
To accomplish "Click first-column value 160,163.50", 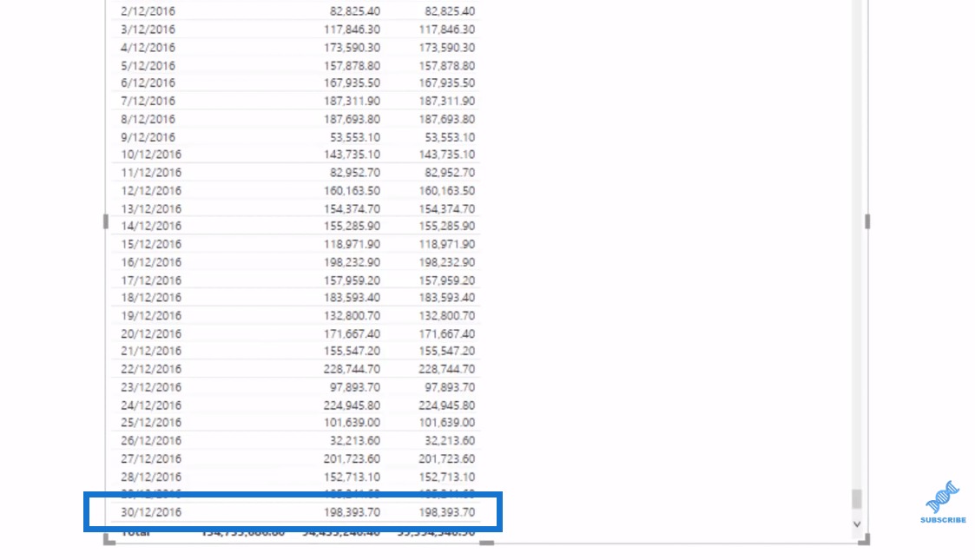I will pyautogui.click(x=352, y=190).
